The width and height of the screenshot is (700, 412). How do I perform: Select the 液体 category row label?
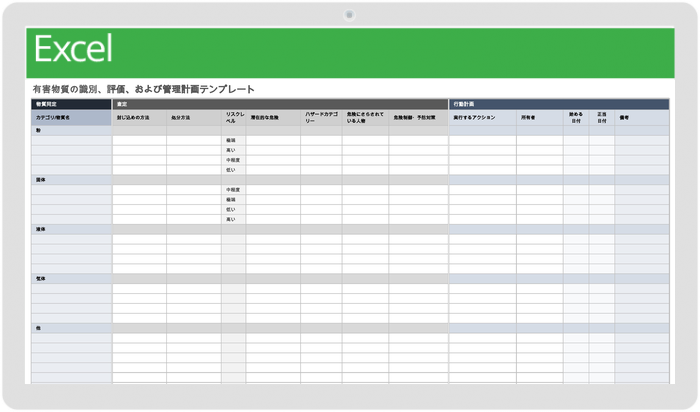pos(41,229)
